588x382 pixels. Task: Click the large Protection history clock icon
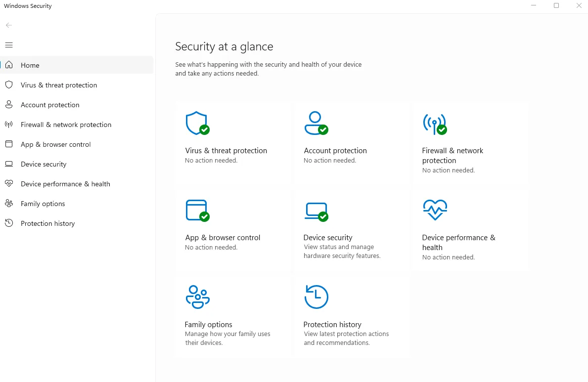(316, 297)
